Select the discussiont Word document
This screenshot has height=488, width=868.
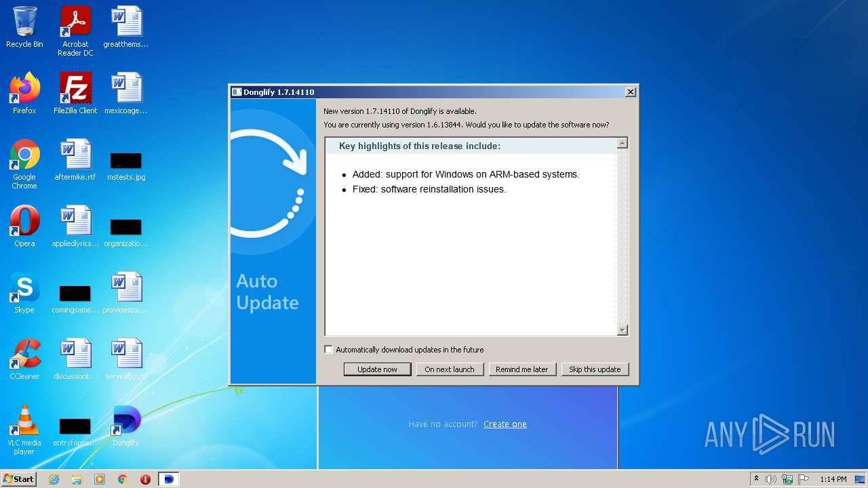pos(75,359)
